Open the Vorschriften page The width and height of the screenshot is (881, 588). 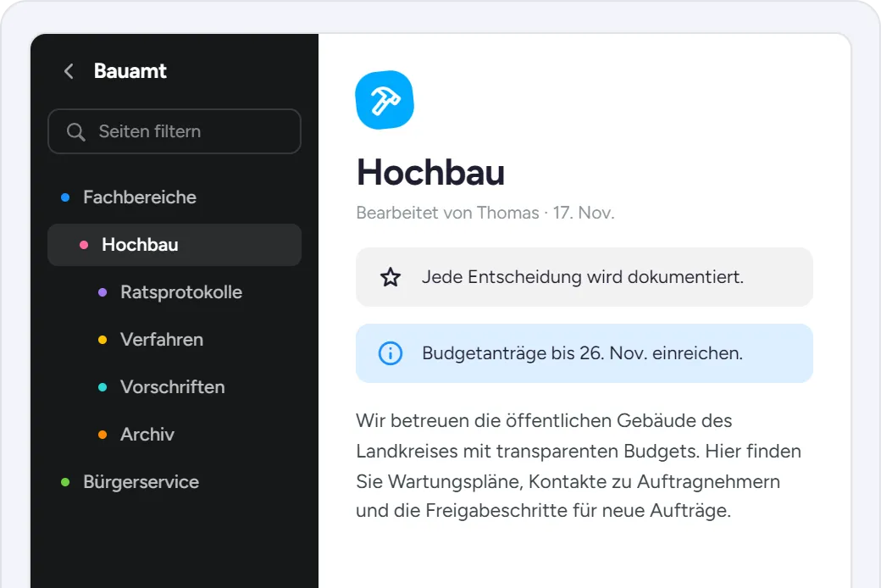tap(175, 387)
